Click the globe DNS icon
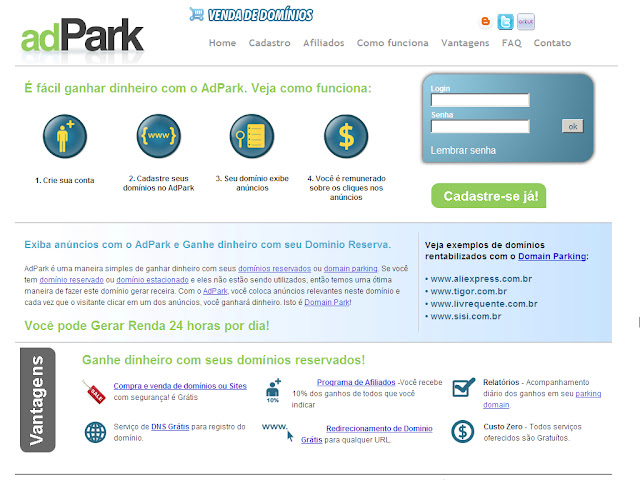Screen dimensions: 640x480 [x=95, y=432]
